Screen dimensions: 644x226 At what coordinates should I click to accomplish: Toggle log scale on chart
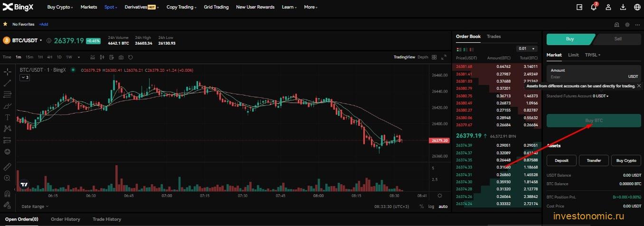click(431, 207)
